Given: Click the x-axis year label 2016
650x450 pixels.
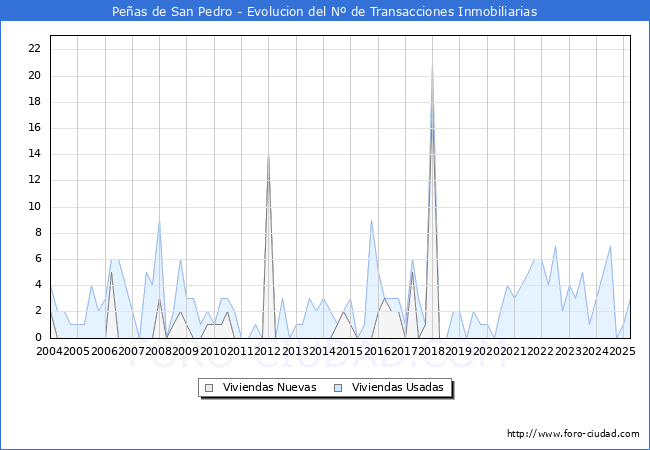Looking at the screenshot, I should [377, 351].
